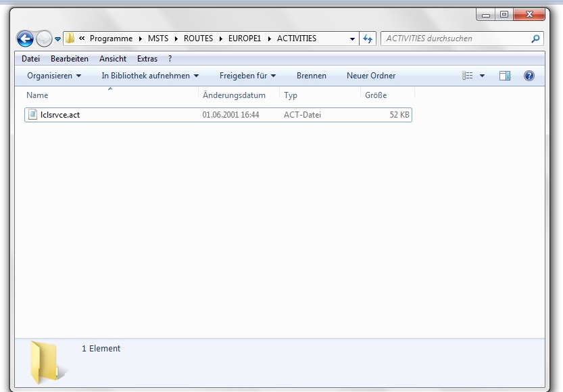
Task: Open the help question mark icon
Action: [529, 76]
